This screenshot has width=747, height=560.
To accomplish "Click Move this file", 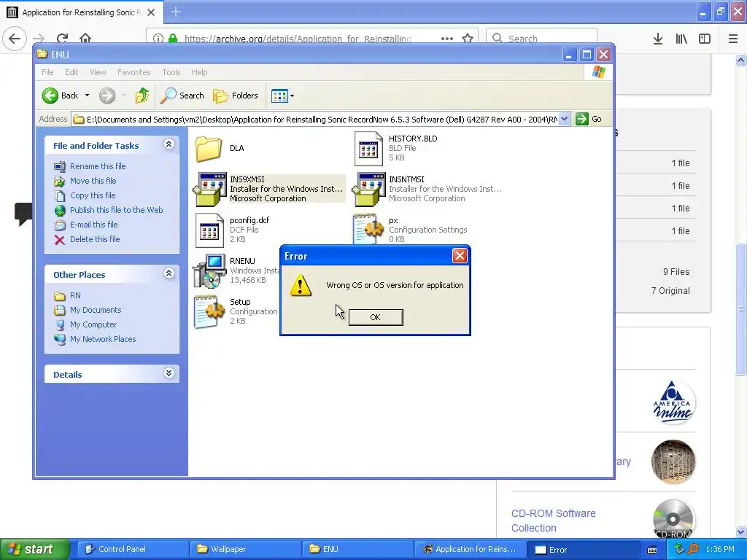I will click(x=85, y=181).
